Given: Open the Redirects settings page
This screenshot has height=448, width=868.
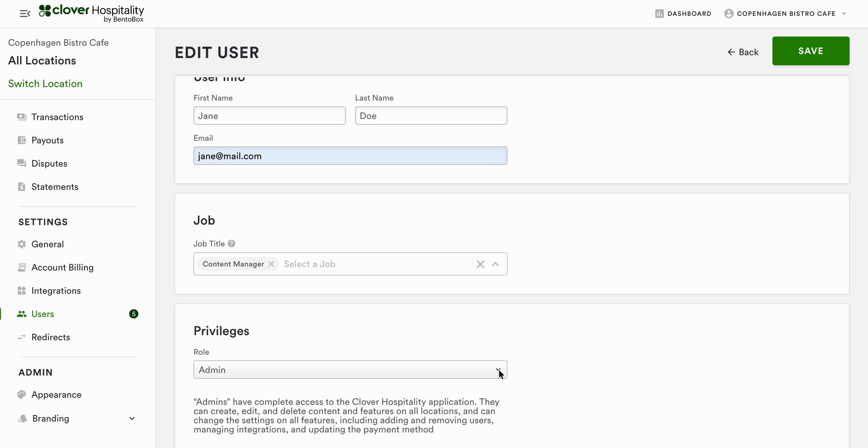Looking at the screenshot, I should [51, 338].
